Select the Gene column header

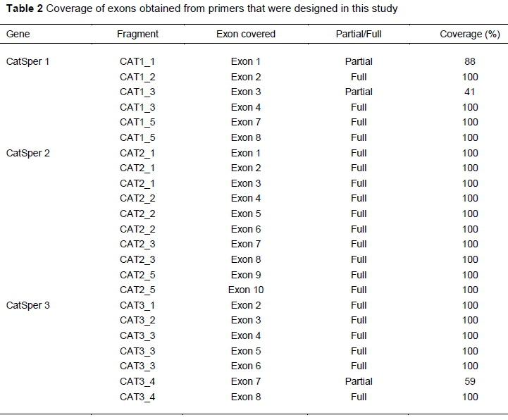[18, 34]
